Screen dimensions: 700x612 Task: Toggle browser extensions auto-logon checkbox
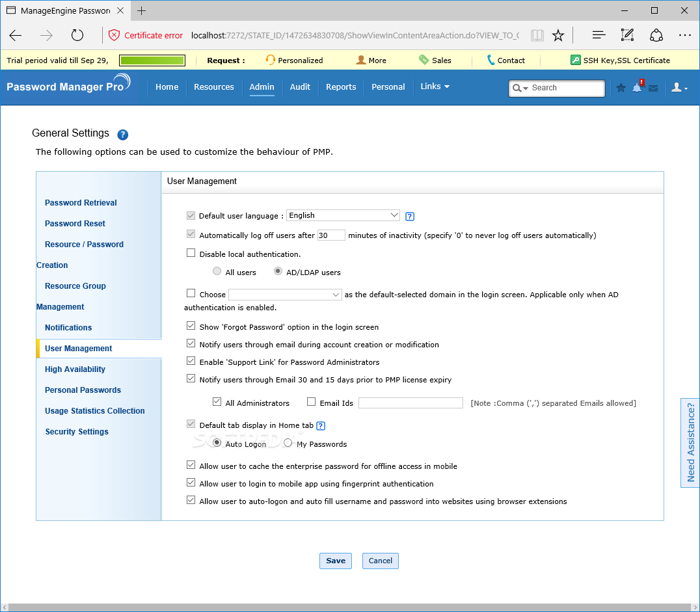(191, 500)
